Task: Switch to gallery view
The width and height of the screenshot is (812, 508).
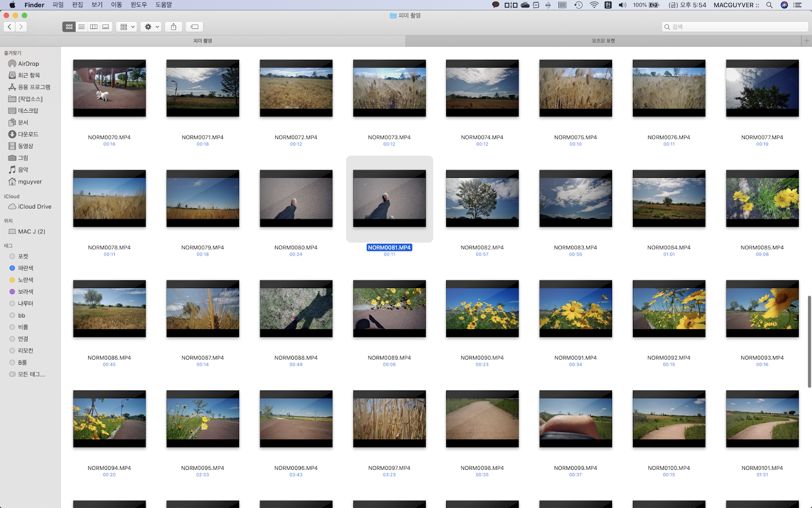Action: coord(106,27)
